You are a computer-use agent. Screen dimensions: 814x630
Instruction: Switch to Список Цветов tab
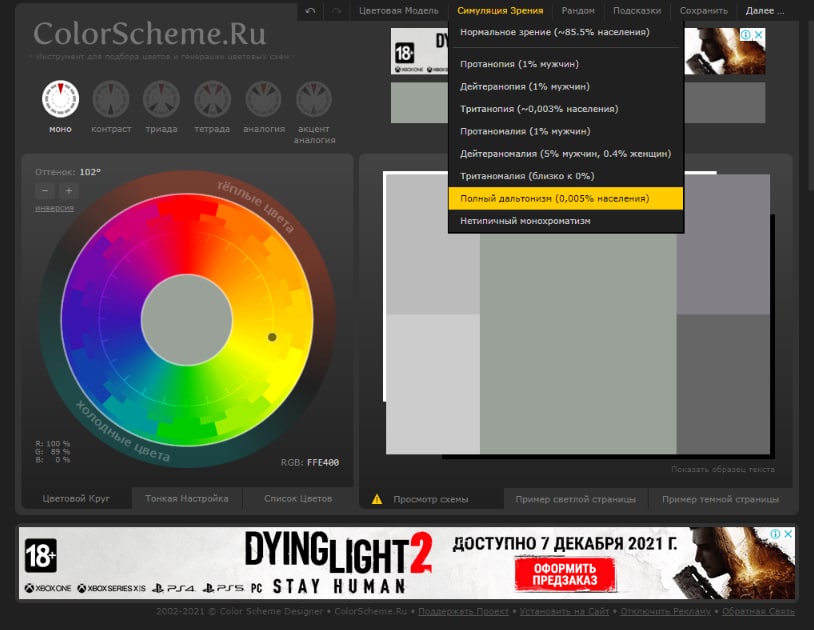point(298,499)
